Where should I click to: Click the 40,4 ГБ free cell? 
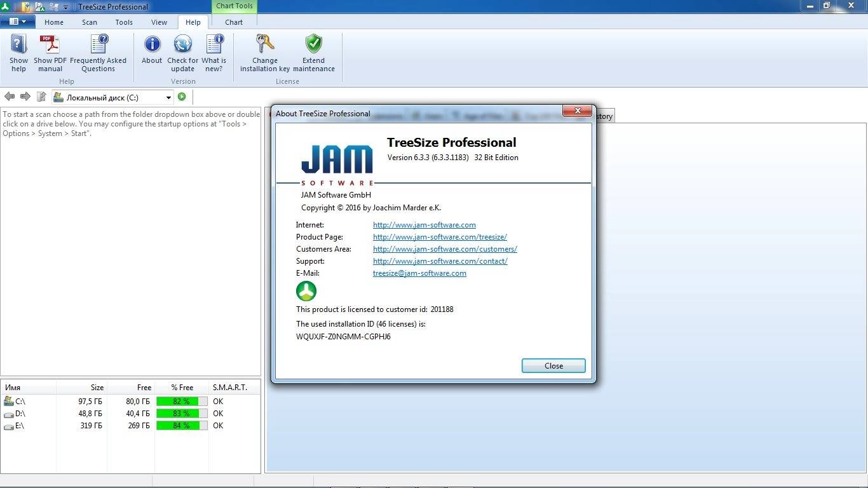tap(138, 413)
